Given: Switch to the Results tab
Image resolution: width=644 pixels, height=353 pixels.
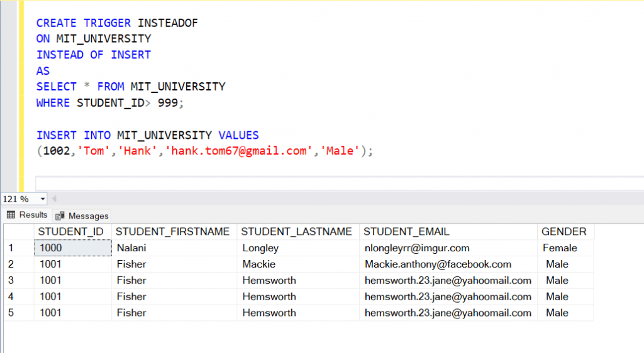Looking at the screenshot, I should 27,215.
